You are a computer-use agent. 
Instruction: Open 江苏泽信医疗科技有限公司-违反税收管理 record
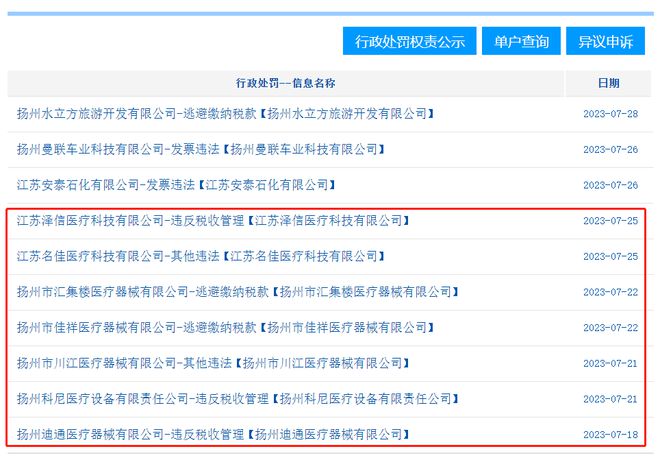[x=213, y=221]
